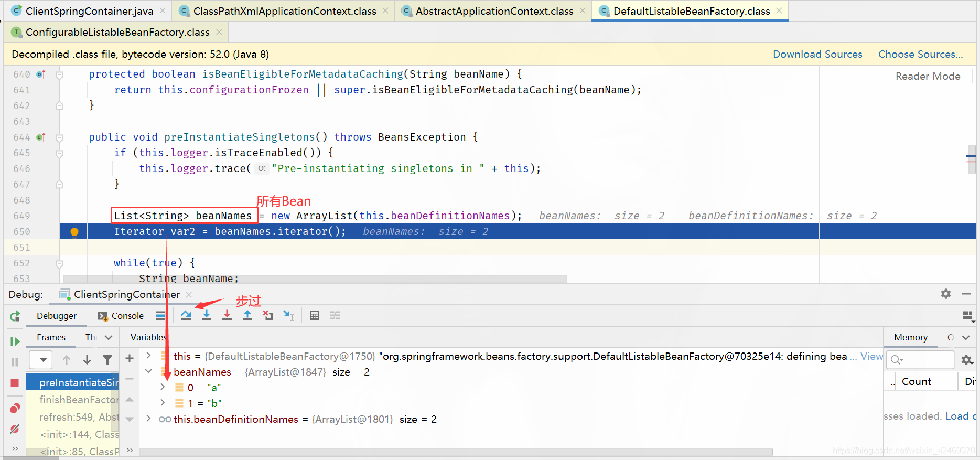Click the Count column header
980x460 pixels.
(916, 381)
